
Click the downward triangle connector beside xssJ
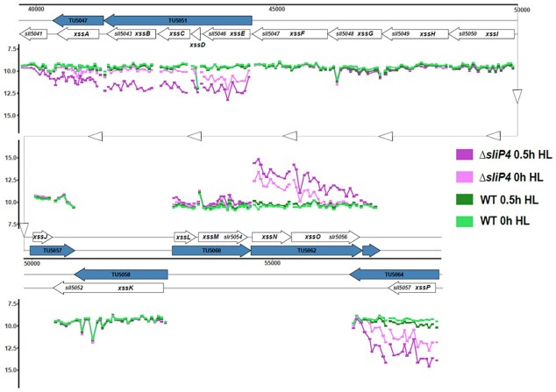pos(24,230)
